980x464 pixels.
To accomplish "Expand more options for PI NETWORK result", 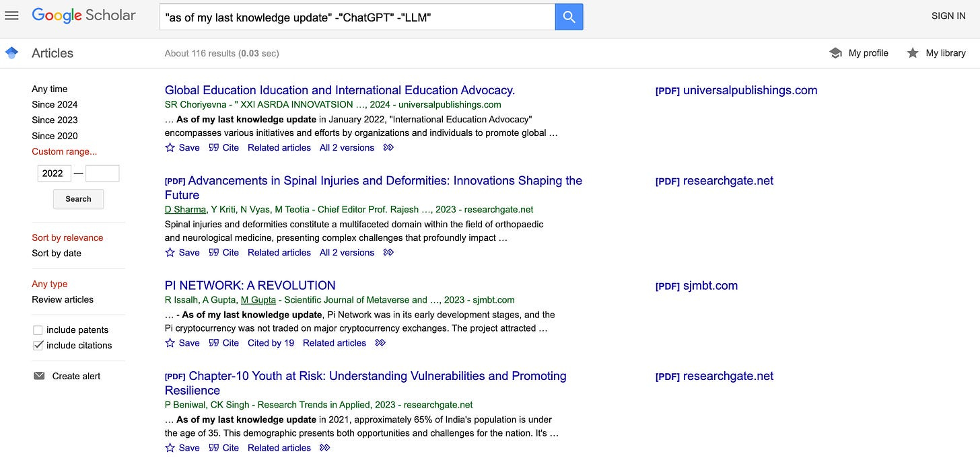I will click(380, 343).
